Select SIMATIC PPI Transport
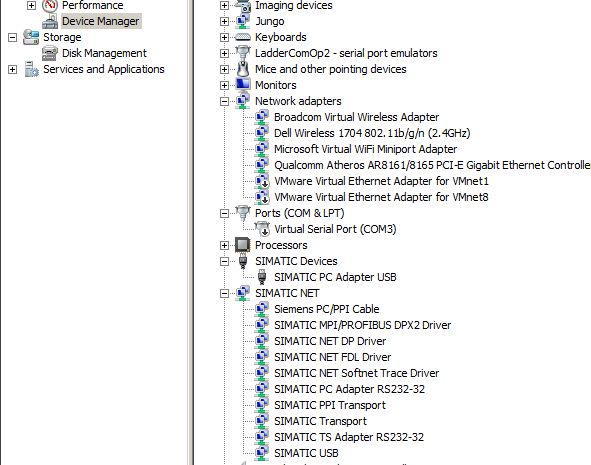The width and height of the screenshot is (591, 465). pyautogui.click(x=330, y=405)
